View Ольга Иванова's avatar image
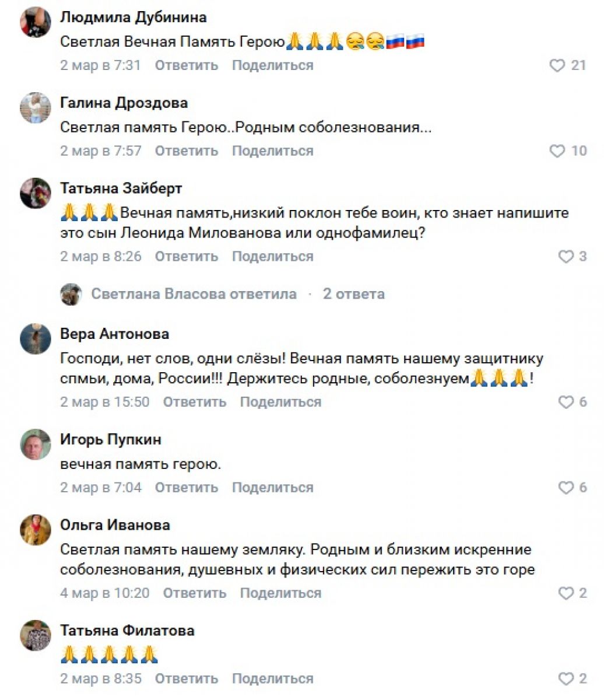604x700 pixels. point(36,530)
